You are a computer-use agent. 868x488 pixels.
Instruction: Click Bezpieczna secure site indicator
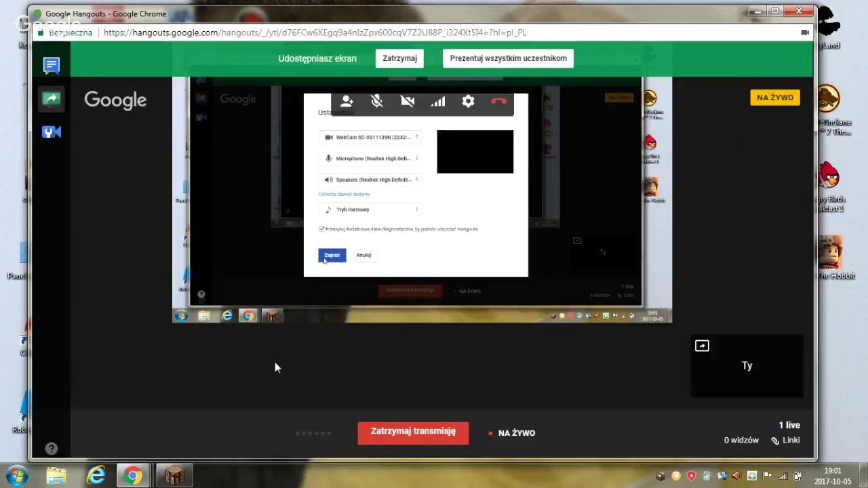pyautogui.click(x=65, y=33)
